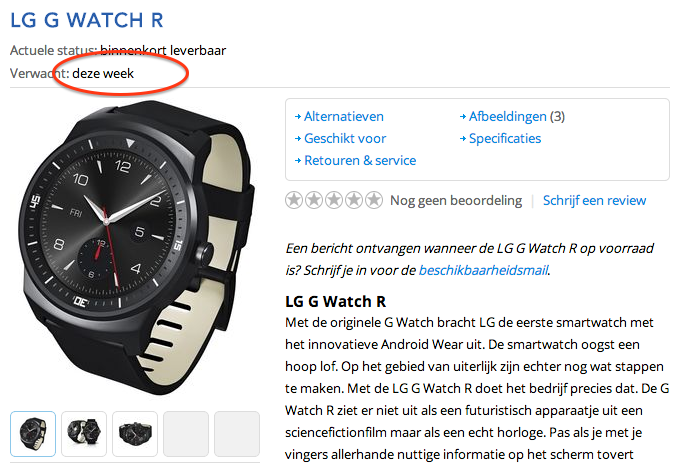View the third watch thumbnail
The width and height of the screenshot is (681, 464).
[x=135, y=434]
